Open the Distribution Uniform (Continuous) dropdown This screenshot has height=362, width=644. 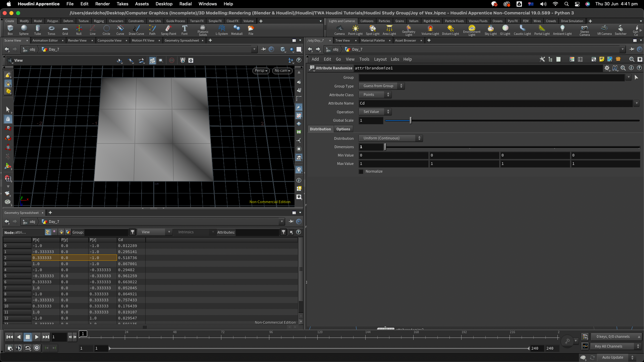(x=391, y=138)
